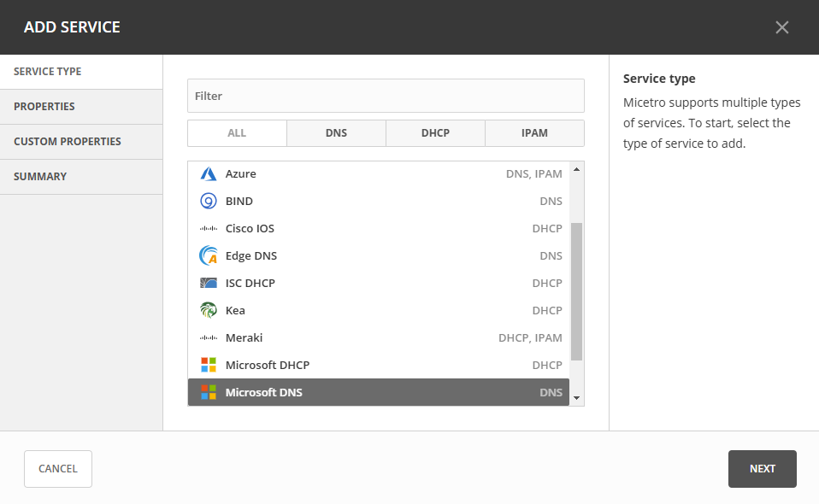Click the ISC DHCP icon
Image resolution: width=819 pixels, height=504 pixels.
209,284
